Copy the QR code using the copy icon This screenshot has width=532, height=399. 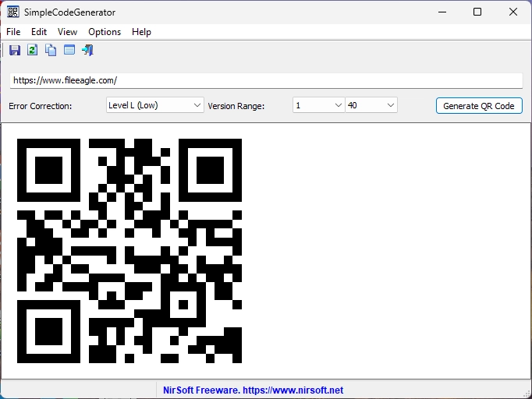coord(51,50)
